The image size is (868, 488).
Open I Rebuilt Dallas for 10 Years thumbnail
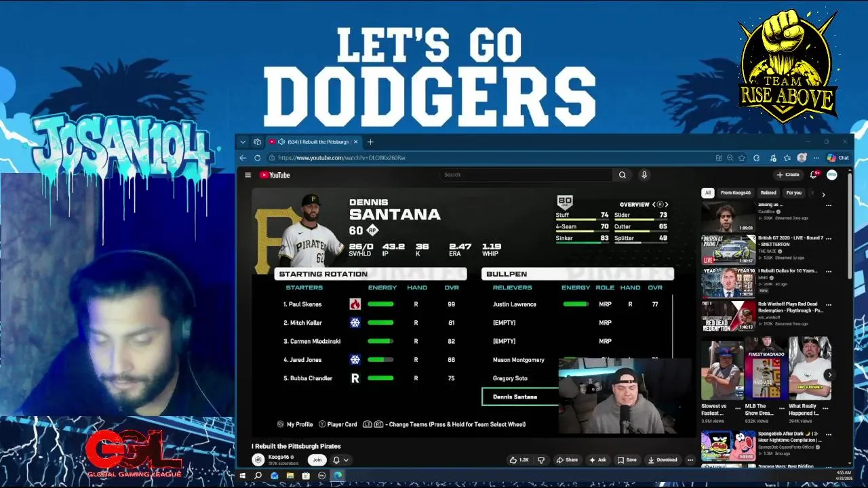728,283
